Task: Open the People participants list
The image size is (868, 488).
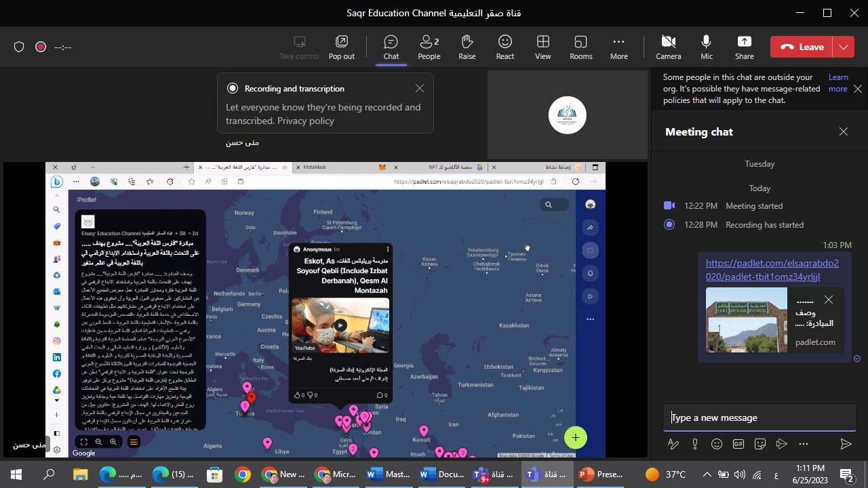Action: pos(429,47)
